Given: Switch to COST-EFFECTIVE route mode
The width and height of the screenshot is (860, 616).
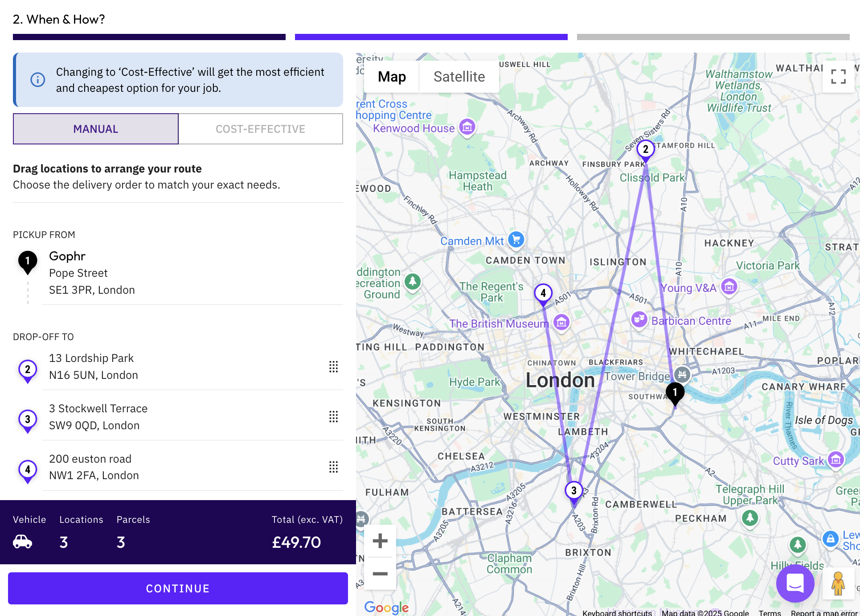Looking at the screenshot, I should [x=261, y=129].
